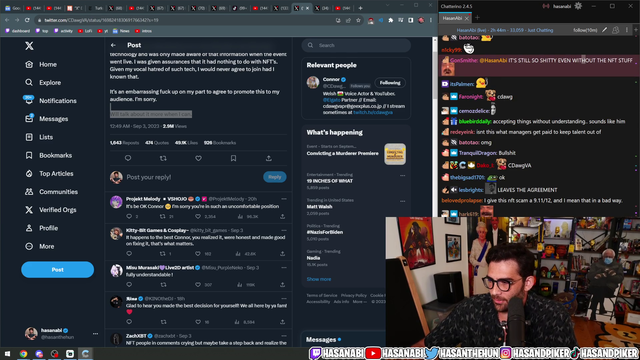More options for Matt Walsh trend
The width and height of the screenshot is (640, 360).
point(402,201)
